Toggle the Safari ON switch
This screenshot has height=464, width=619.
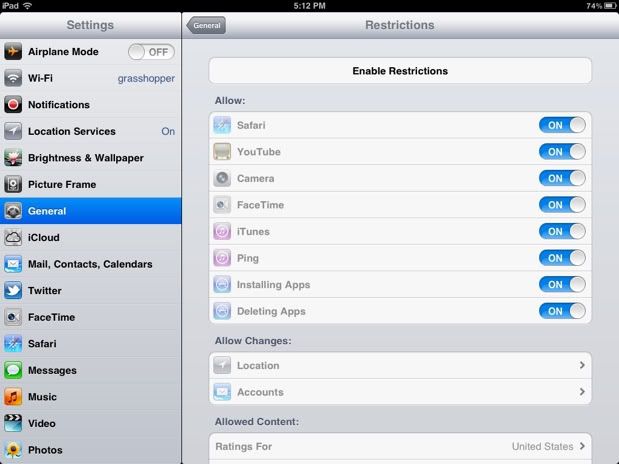(562, 125)
